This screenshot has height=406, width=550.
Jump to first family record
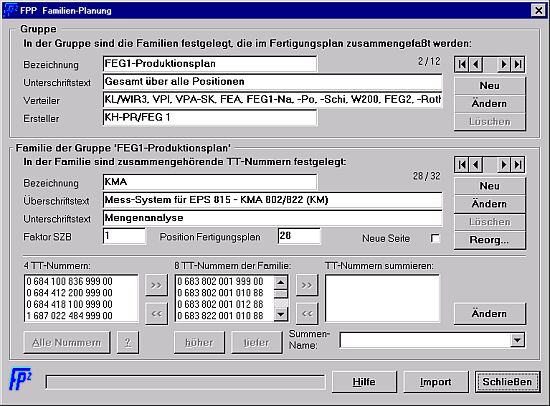pos(462,165)
